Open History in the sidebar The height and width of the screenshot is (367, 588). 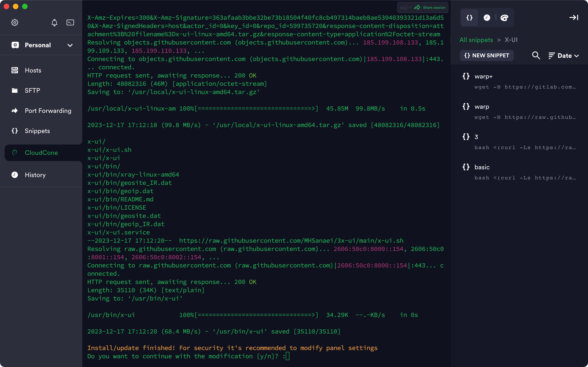(41, 175)
